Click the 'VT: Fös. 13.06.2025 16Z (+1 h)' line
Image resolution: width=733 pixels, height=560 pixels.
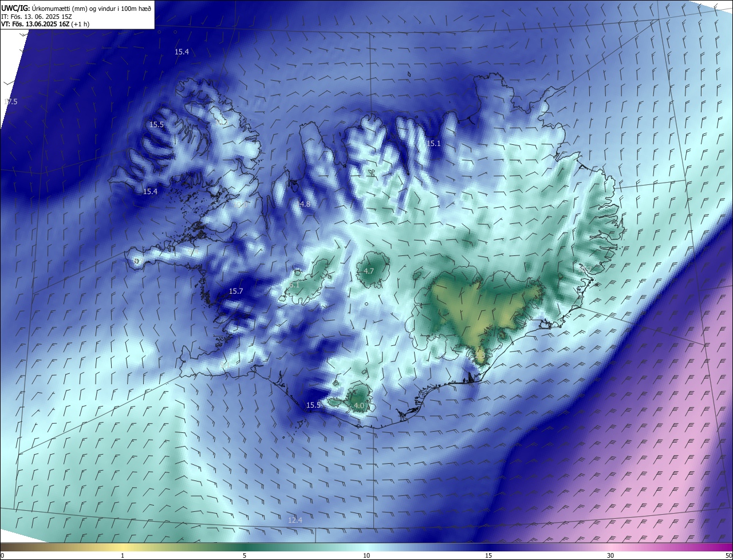[x=45, y=24]
